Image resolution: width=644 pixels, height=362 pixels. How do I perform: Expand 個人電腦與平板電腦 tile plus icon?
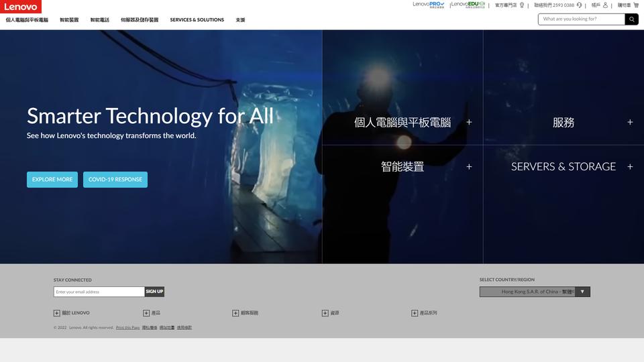[469, 122]
